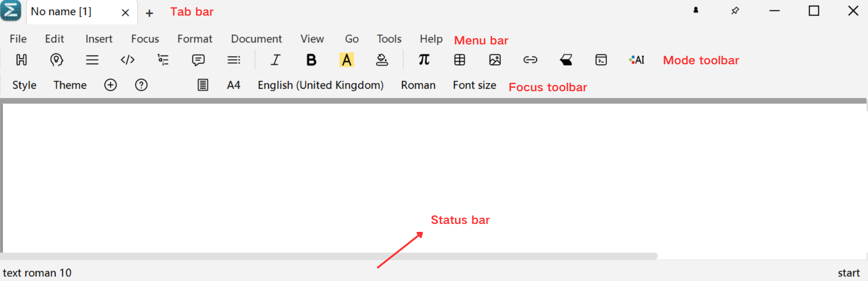The image size is (868, 281).
Task: Insert math with the pi icon
Action: click(424, 60)
